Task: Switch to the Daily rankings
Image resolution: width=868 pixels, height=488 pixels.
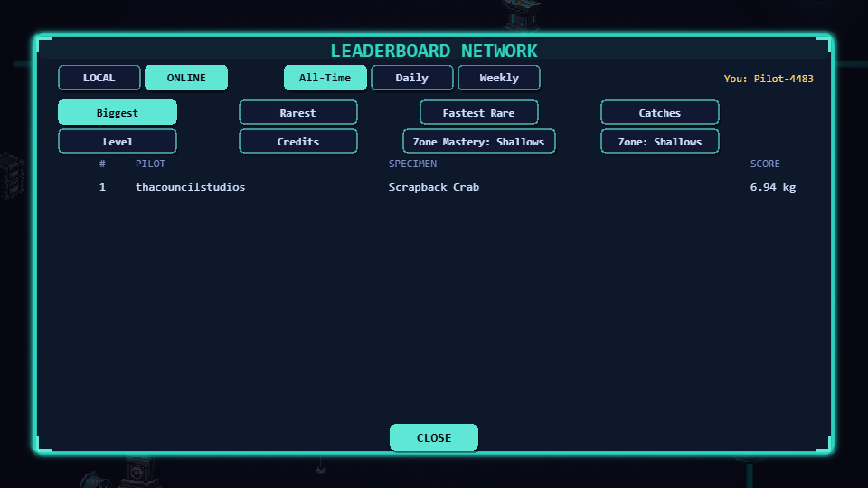Action: pyautogui.click(x=412, y=78)
